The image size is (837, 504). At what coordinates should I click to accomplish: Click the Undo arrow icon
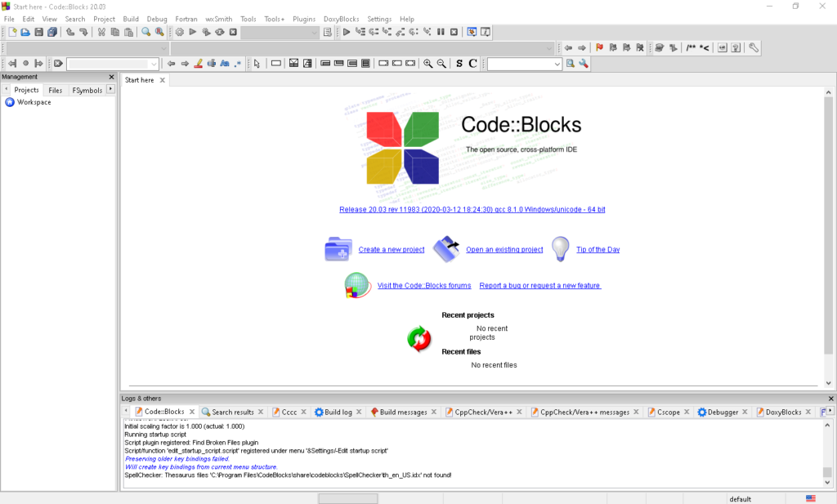tap(70, 32)
